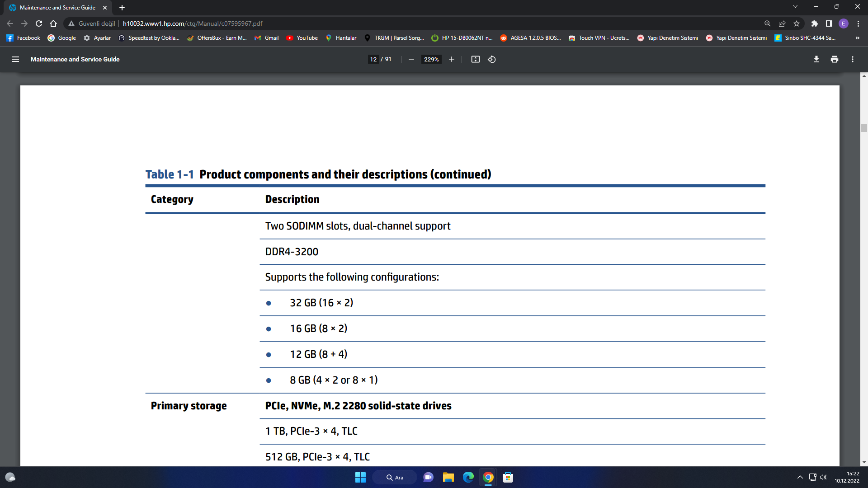Open the taskbar Ara search box

[395, 477]
